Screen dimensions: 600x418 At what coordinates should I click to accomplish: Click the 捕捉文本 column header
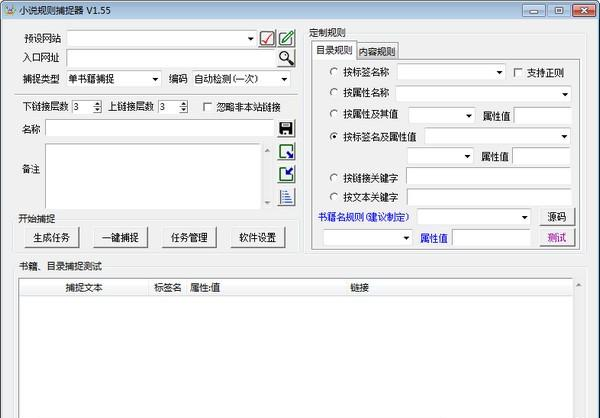tap(84, 287)
